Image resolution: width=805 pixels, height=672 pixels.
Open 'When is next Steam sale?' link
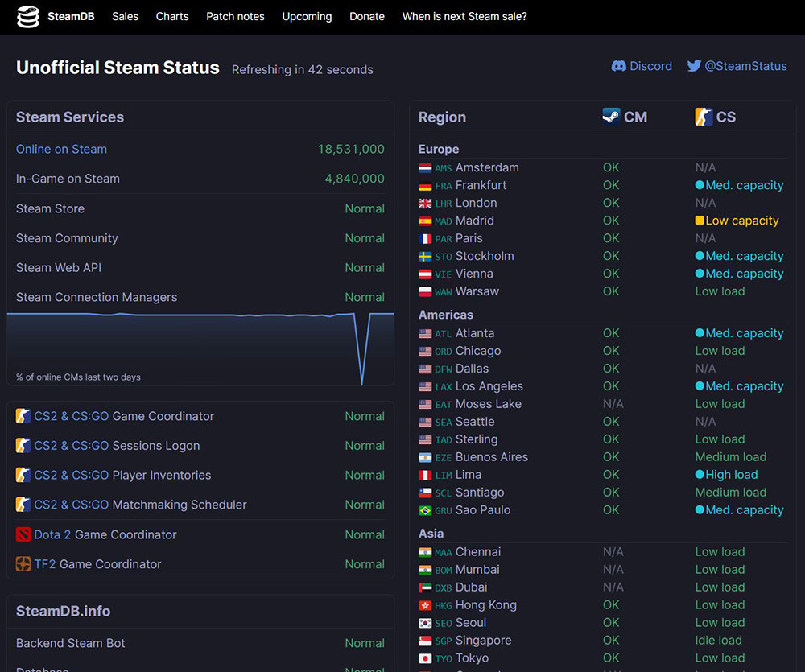coord(464,16)
